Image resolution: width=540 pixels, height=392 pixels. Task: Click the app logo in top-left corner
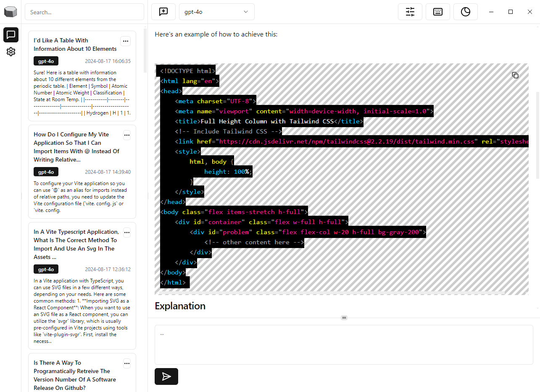[x=11, y=12]
